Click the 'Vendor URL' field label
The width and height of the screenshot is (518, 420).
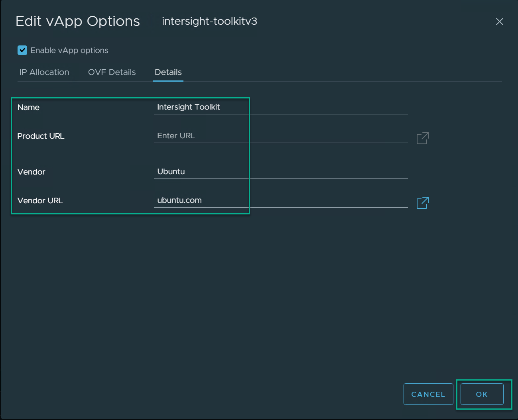(40, 200)
